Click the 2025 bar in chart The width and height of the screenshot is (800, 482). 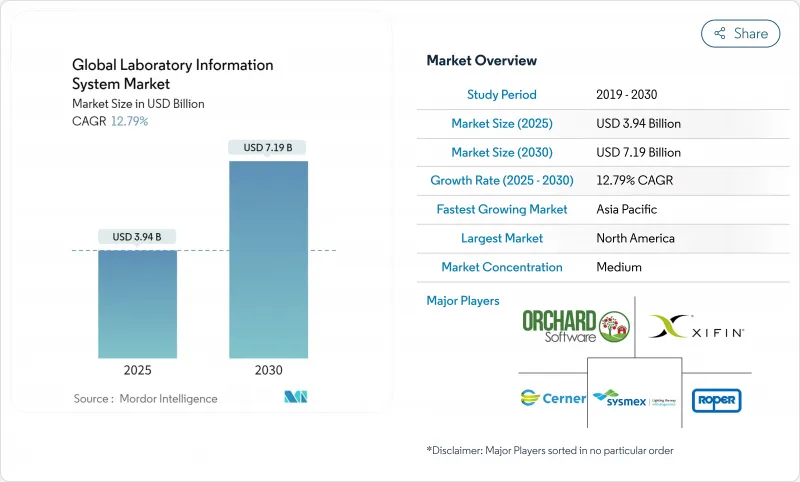pos(137,304)
